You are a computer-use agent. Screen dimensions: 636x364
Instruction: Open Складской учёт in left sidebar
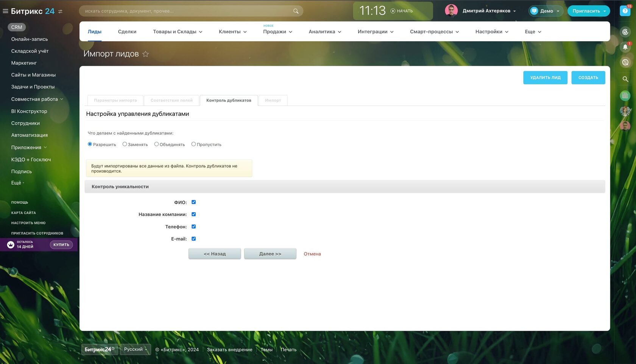[30, 51]
